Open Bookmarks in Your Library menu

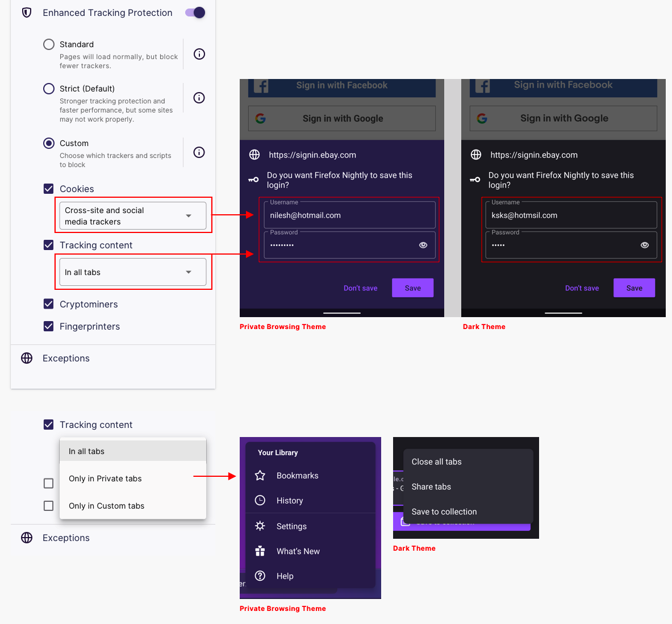click(311, 476)
